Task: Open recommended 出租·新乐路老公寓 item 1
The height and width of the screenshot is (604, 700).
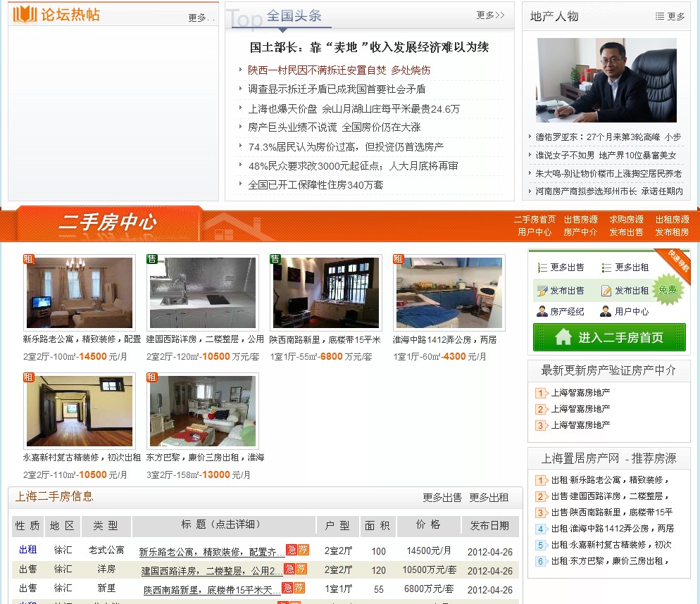Action: coord(610,480)
